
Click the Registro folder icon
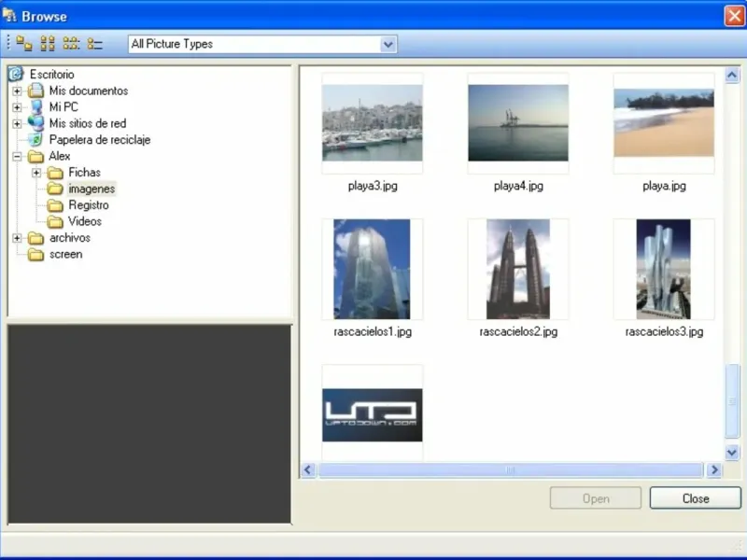(x=55, y=205)
